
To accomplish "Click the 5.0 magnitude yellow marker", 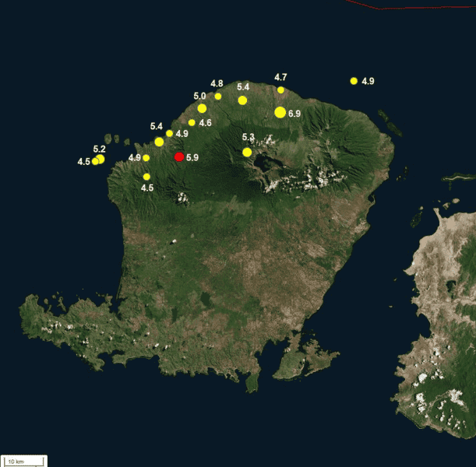I will tap(202, 108).
